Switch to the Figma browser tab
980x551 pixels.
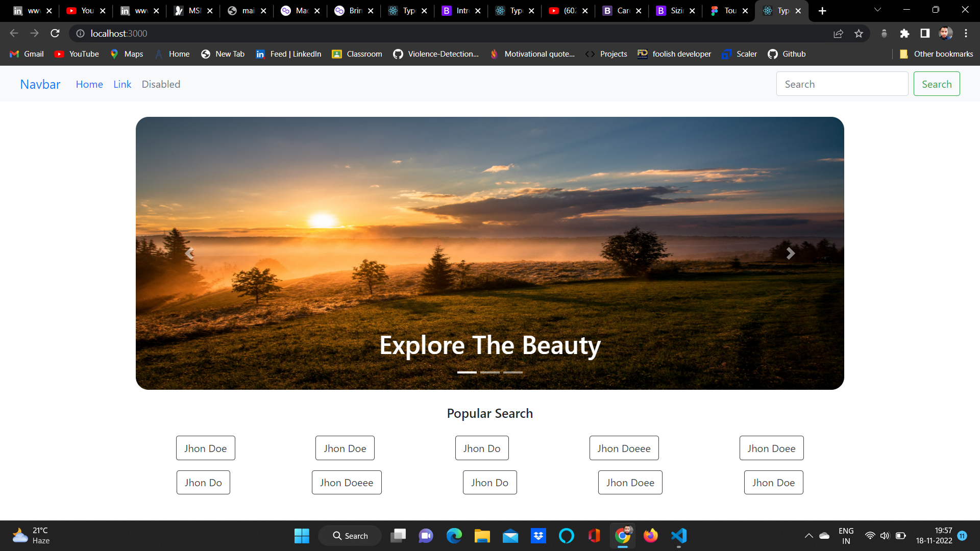[725, 11]
